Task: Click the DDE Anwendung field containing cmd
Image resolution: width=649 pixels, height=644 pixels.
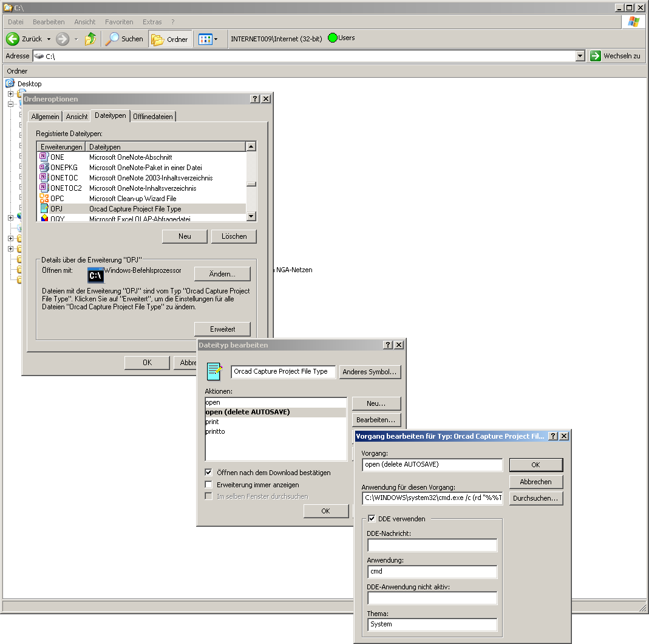Action: tap(432, 572)
